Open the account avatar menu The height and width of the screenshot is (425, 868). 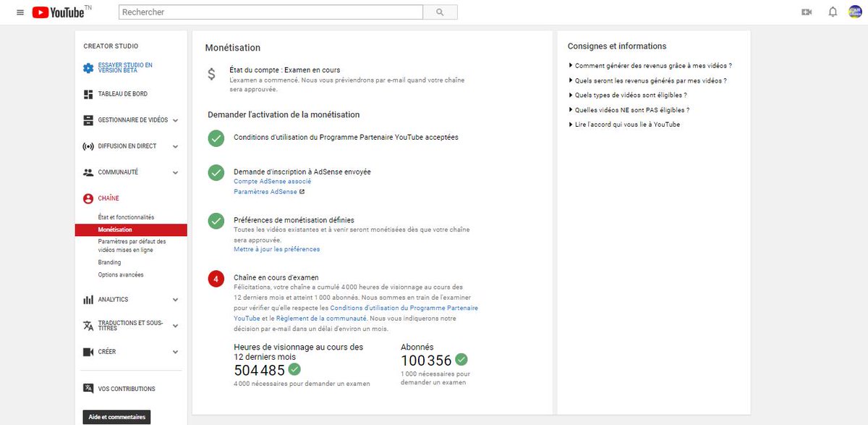(855, 12)
